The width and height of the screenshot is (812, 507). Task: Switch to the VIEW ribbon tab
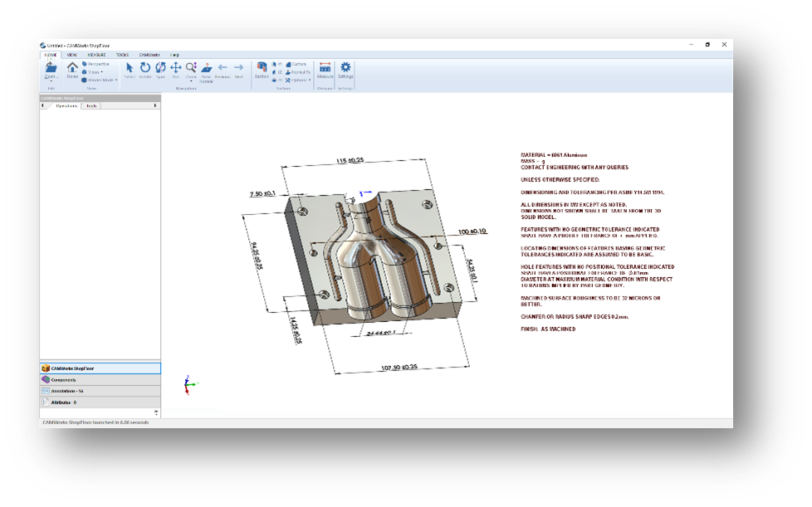(72, 55)
